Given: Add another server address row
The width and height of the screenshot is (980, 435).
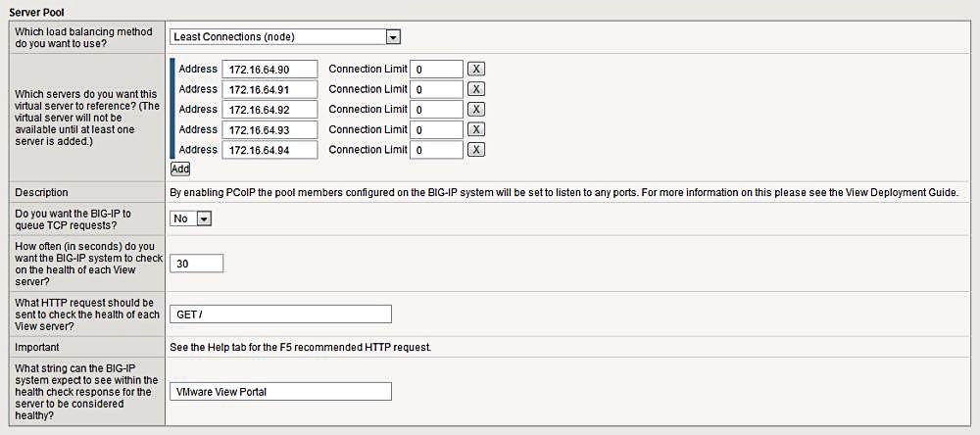Looking at the screenshot, I should (180, 169).
